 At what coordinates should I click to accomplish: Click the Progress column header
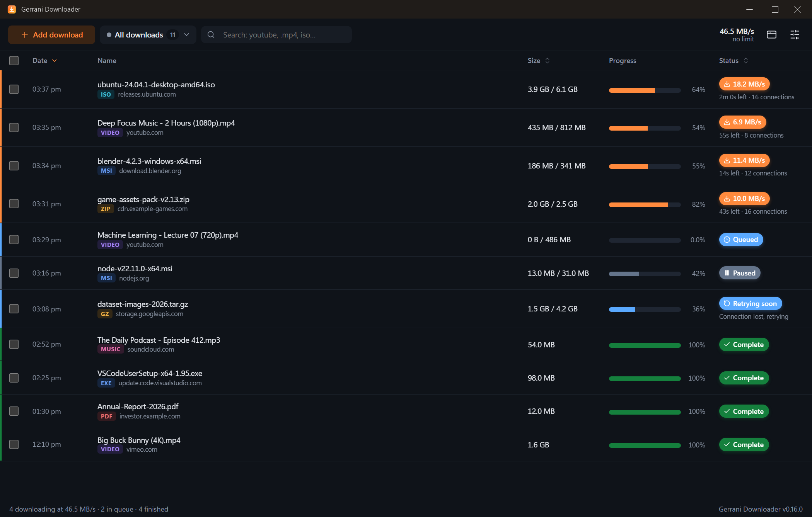623,61
